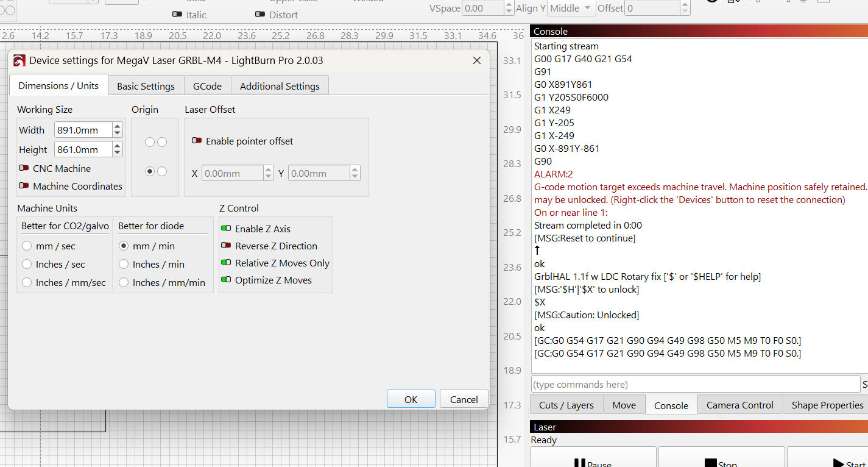Choose Inches / min units option
Image resolution: width=868 pixels, height=467 pixels.
point(124,265)
